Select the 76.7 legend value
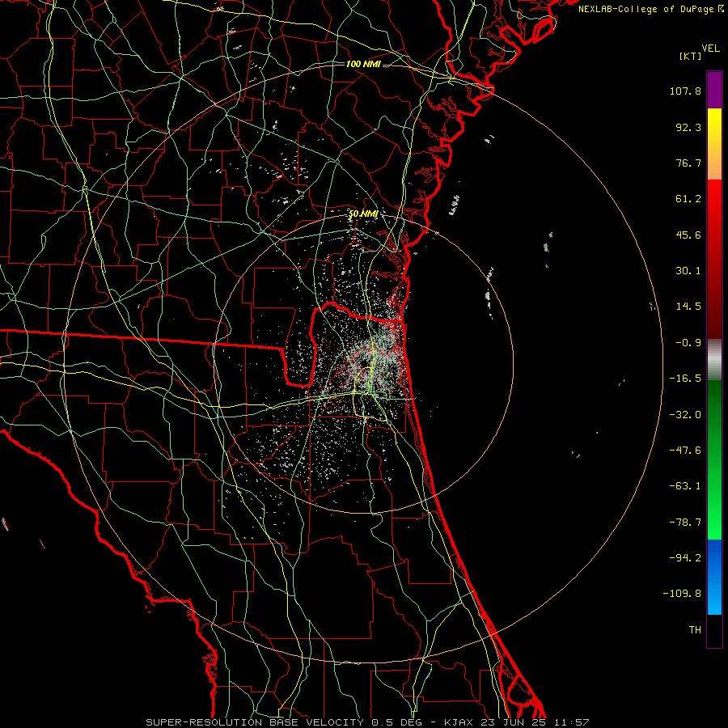 (x=688, y=163)
